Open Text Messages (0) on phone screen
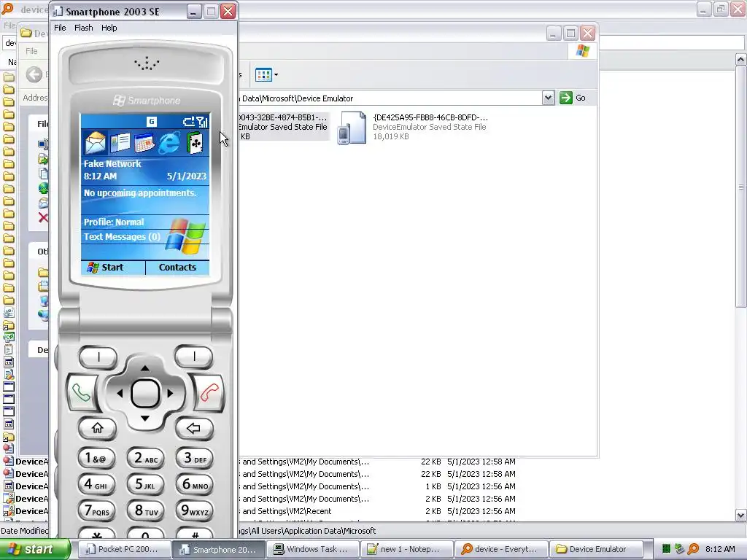The height and width of the screenshot is (560, 747). [x=122, y=237]
